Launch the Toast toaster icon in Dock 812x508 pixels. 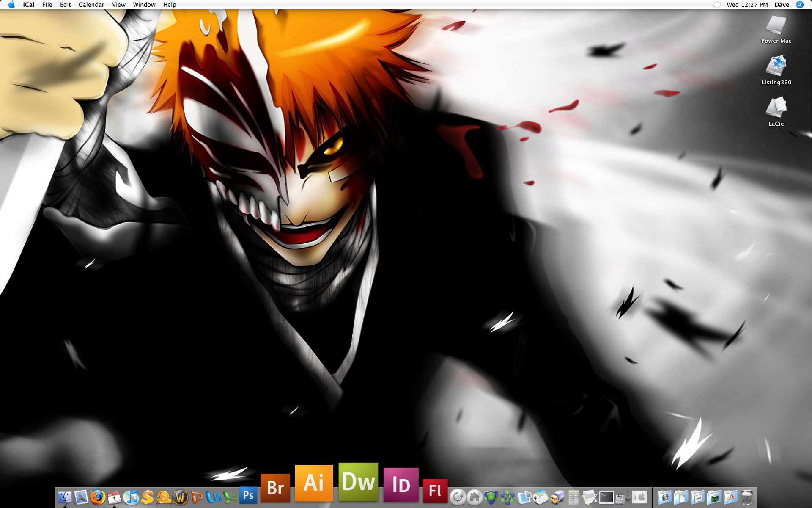tap(540, 497)
